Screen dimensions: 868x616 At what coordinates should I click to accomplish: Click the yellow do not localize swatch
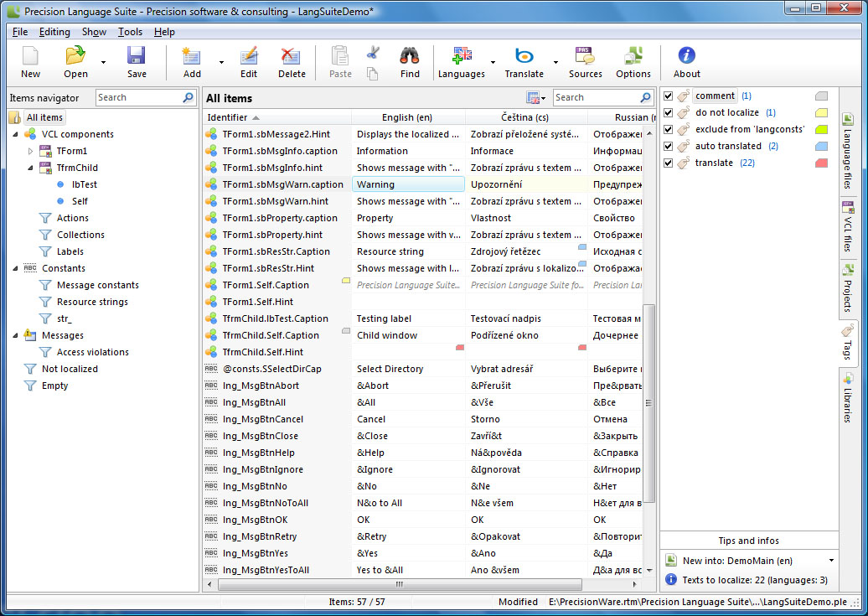(821, 112)
